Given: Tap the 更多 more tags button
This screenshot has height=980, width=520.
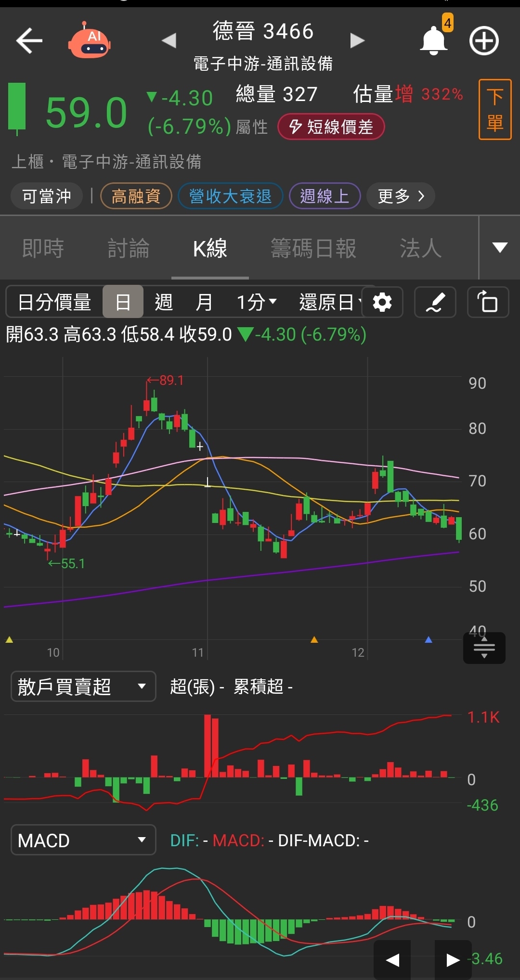Looking at the screenshot, I should [401, 196].
